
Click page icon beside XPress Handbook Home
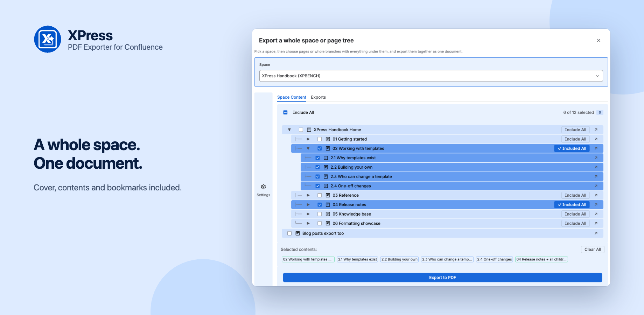[309, 130]
